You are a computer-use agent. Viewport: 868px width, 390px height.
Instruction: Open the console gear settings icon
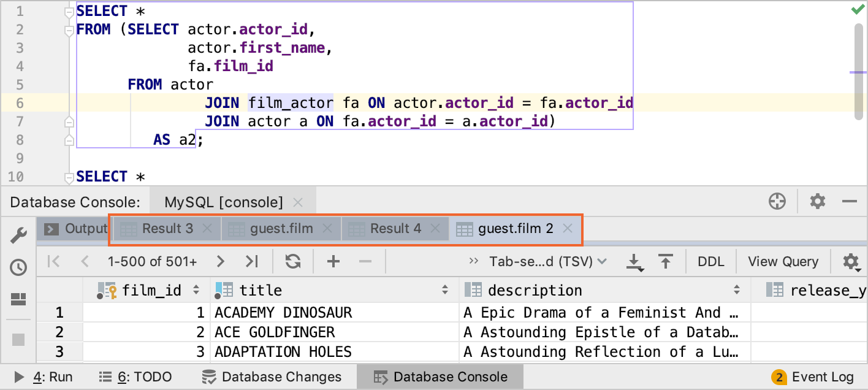(x=817, y=202)
